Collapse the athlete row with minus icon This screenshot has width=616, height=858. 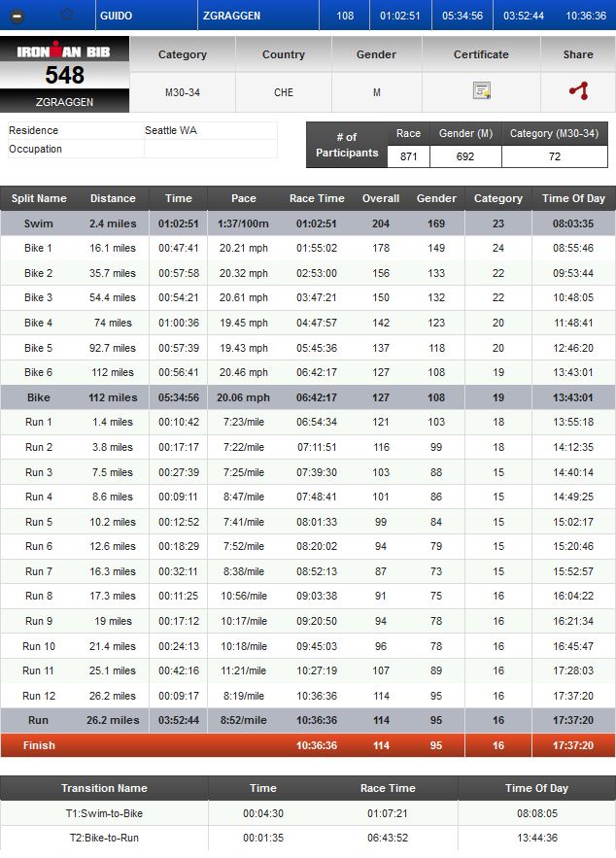17,16
